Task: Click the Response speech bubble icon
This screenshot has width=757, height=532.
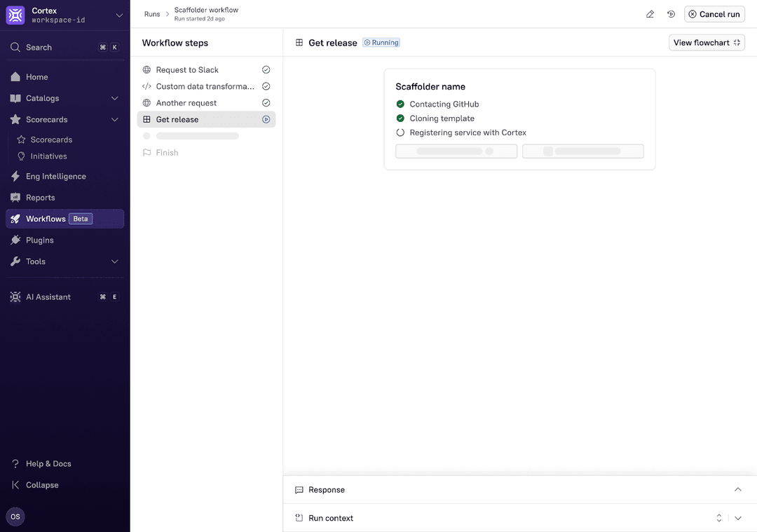Action: coord(299,489)
